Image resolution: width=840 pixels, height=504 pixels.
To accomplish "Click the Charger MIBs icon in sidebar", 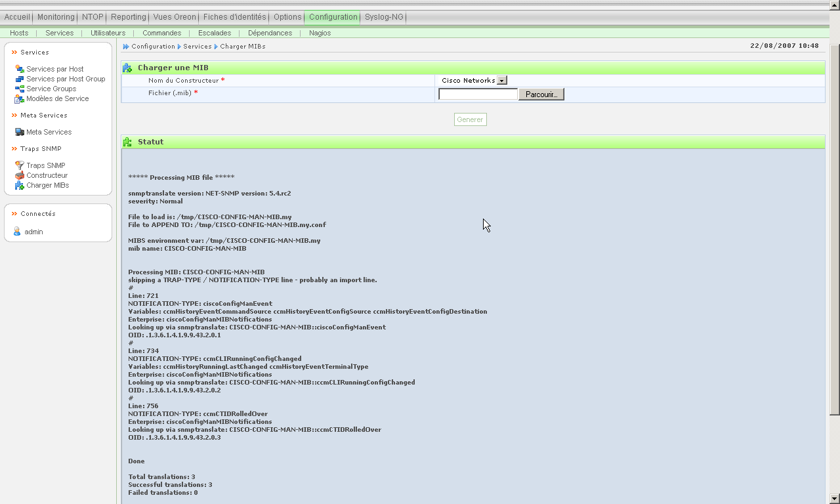I will (20, 185).
